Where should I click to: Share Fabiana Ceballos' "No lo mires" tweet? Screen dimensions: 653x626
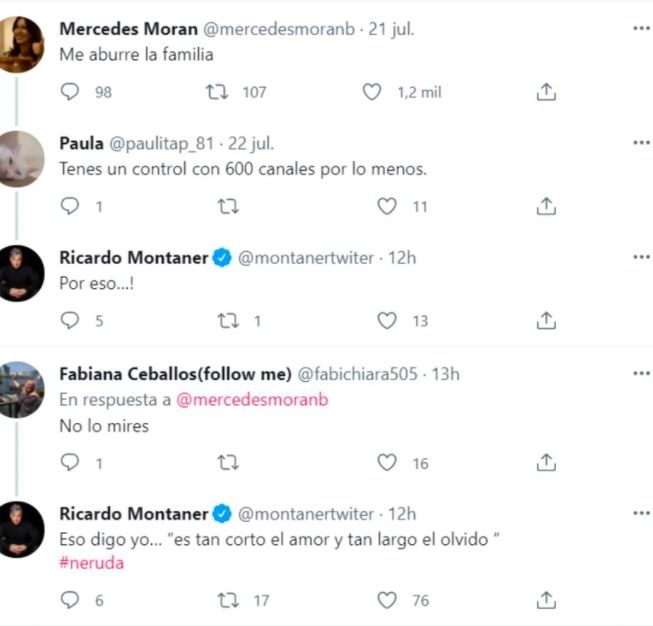[546, 463]
